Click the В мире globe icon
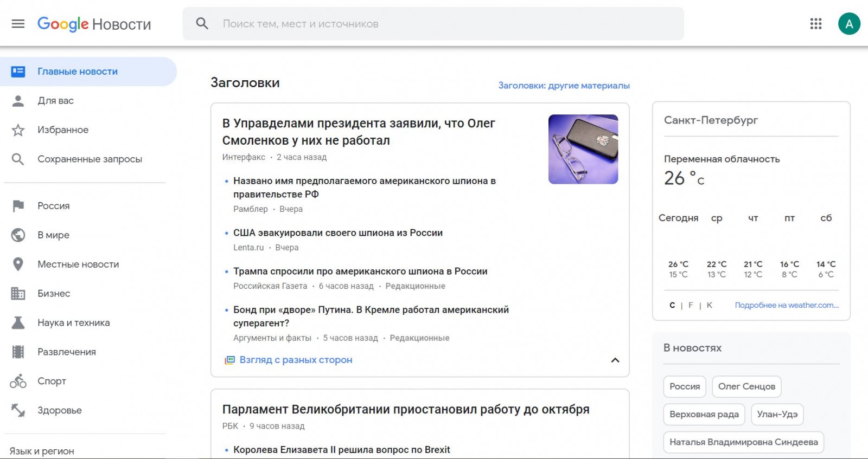Viewport: 868px width, 459px height. 18,235
